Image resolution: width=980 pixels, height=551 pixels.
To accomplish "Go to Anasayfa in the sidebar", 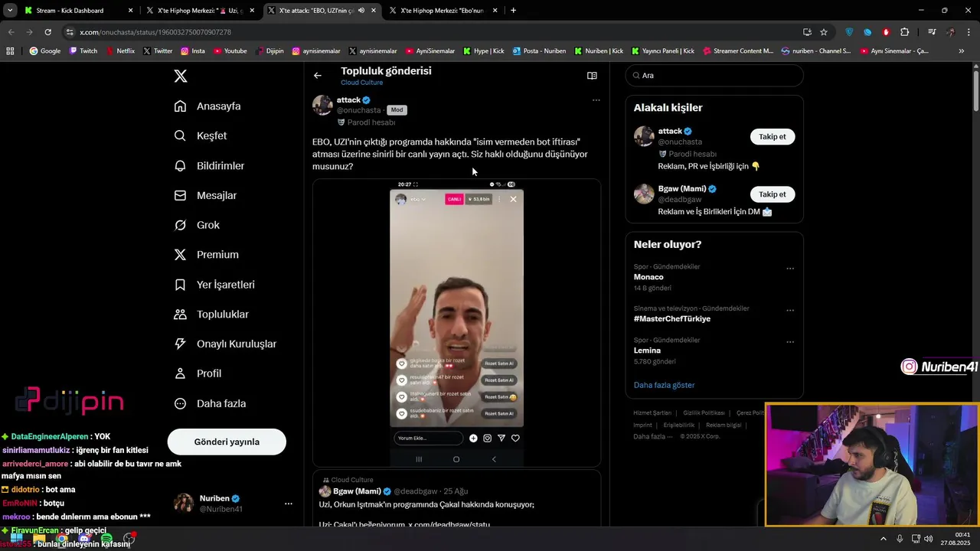I will [x=207, y=106].
